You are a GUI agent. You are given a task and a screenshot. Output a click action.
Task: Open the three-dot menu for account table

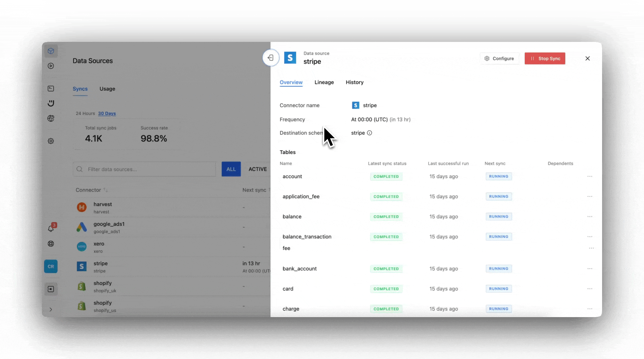point(589,177)
